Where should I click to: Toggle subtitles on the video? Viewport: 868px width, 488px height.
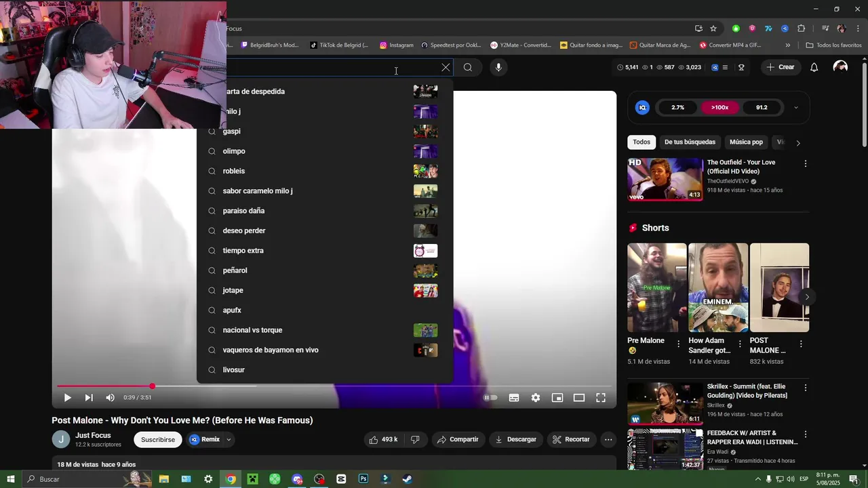514,398
